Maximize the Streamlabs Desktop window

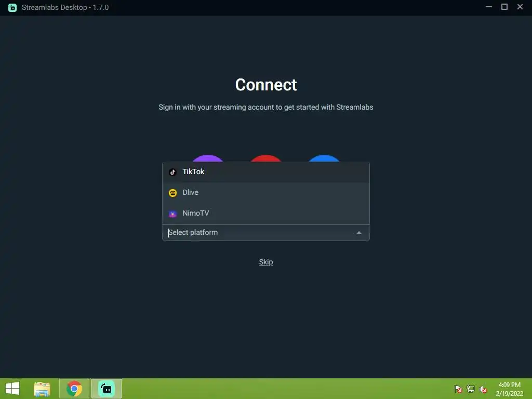[504, 7]
